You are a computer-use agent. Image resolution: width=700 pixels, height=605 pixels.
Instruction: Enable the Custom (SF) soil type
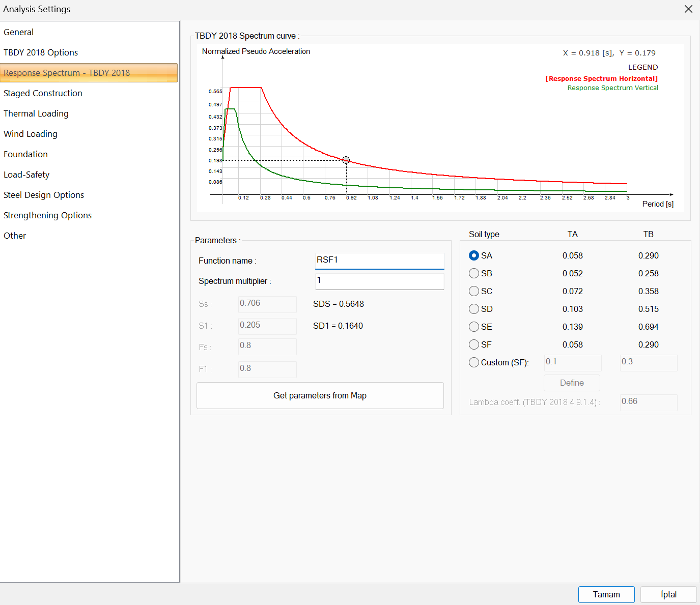(474, 362)
